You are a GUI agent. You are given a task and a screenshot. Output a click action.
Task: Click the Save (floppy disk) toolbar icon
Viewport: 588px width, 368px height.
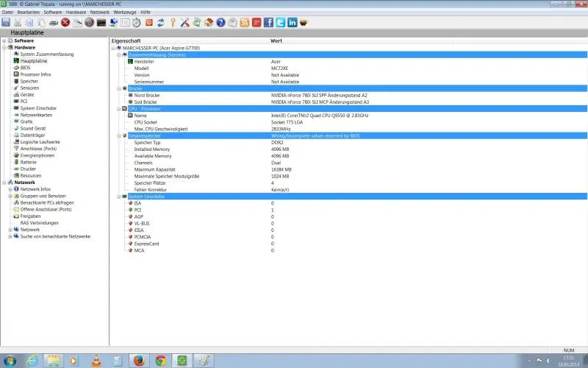[6, 23]
